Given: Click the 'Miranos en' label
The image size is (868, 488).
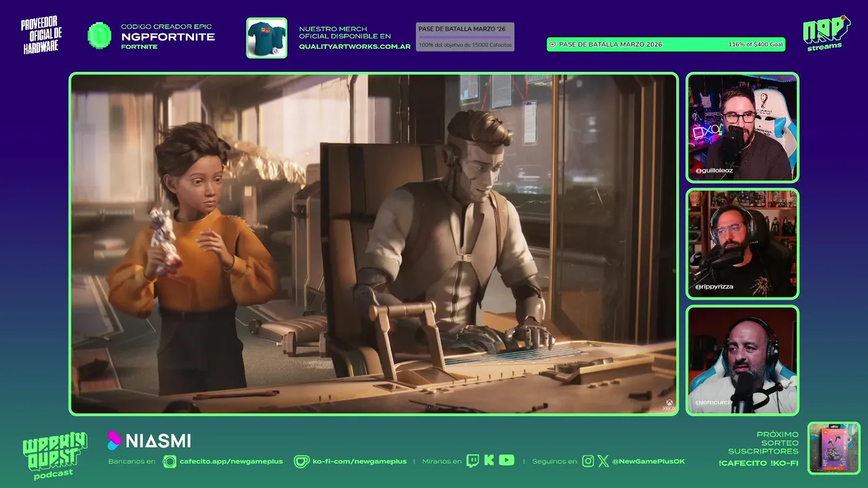Looking at the screenshot, I should coord(441,462).
